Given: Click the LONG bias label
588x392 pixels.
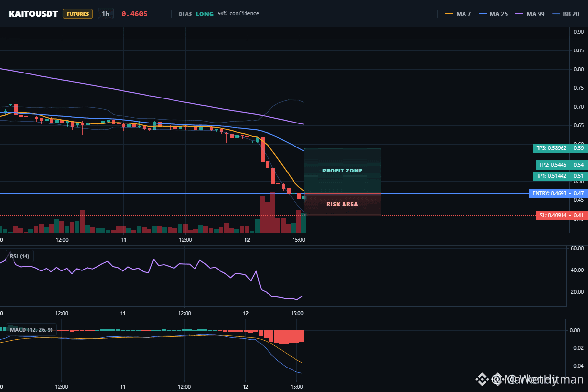Looking at the screenshot, I should pos(205,14).
